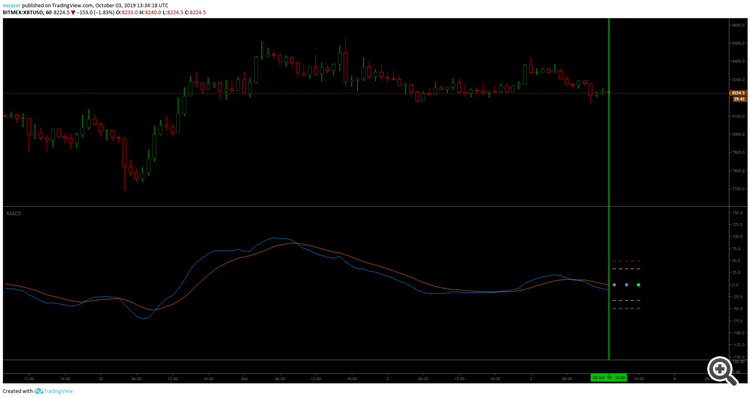Viewport: 750px width, 398px height.
Task: Click the 7700.0 price axis label
Action: [739, 189]
